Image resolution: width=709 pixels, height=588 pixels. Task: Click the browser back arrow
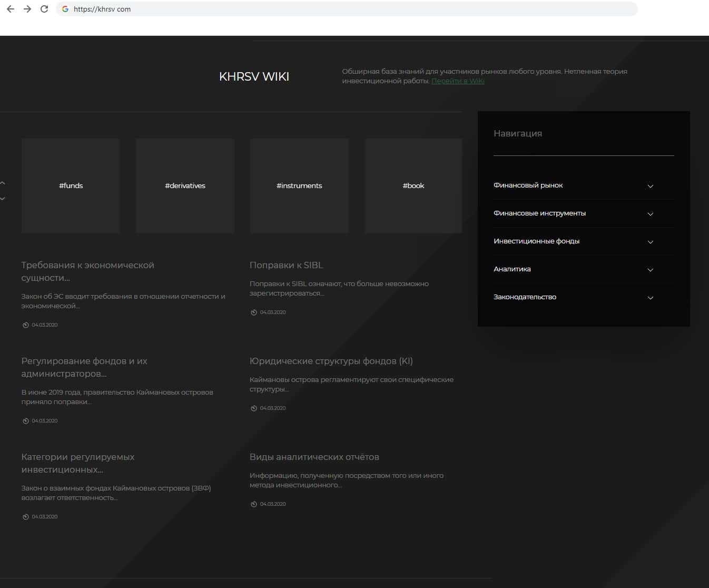[11, 9]
